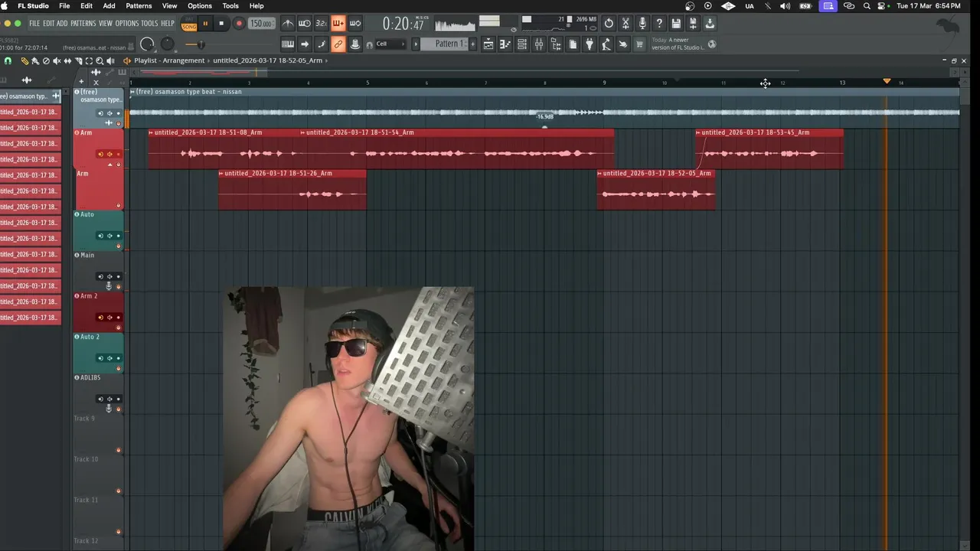Open the macOS Spotlight search icon
Image resolution: width=980 pixels, height=551 pixels.
point(867,6)
